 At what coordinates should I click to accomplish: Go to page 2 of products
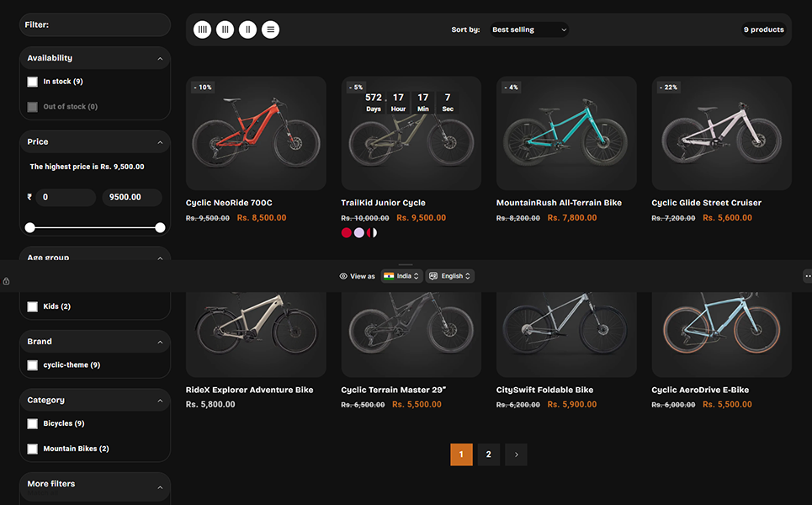(x=489, y=454)
